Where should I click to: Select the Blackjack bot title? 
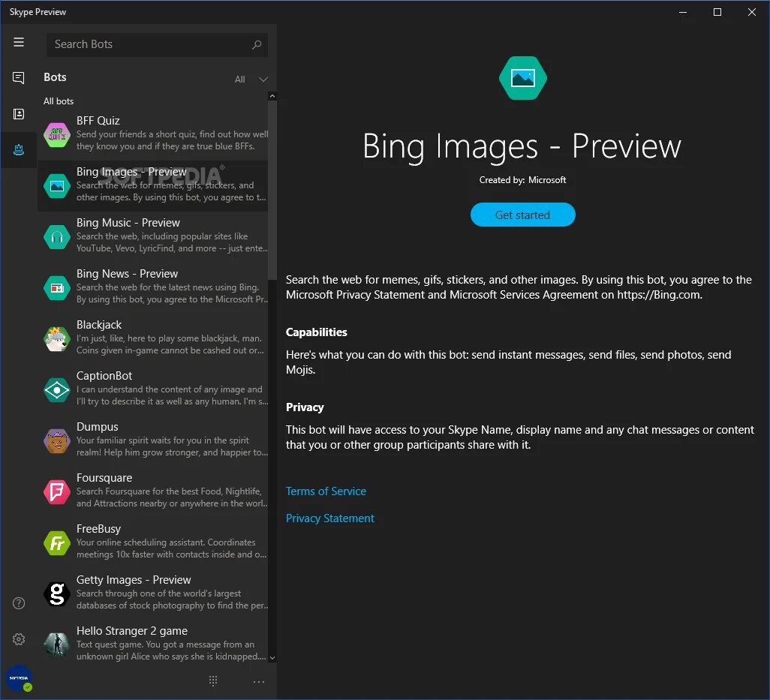click(x=99, y=325)
